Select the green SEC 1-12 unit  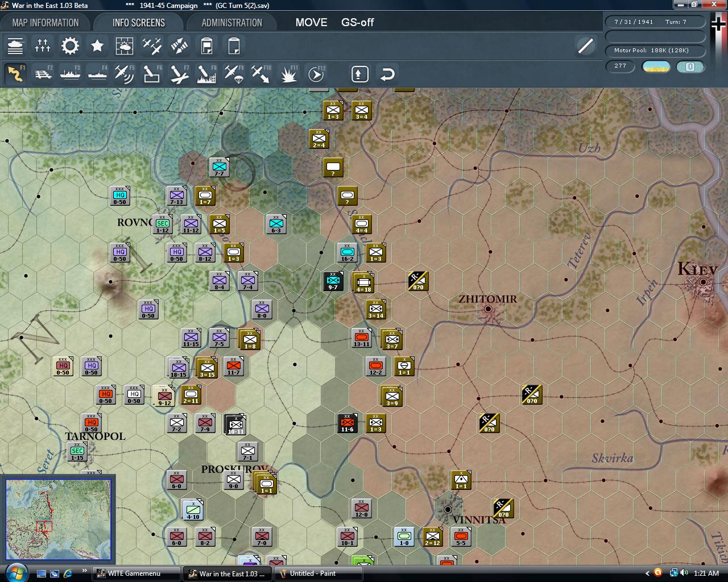coord(162,224)
